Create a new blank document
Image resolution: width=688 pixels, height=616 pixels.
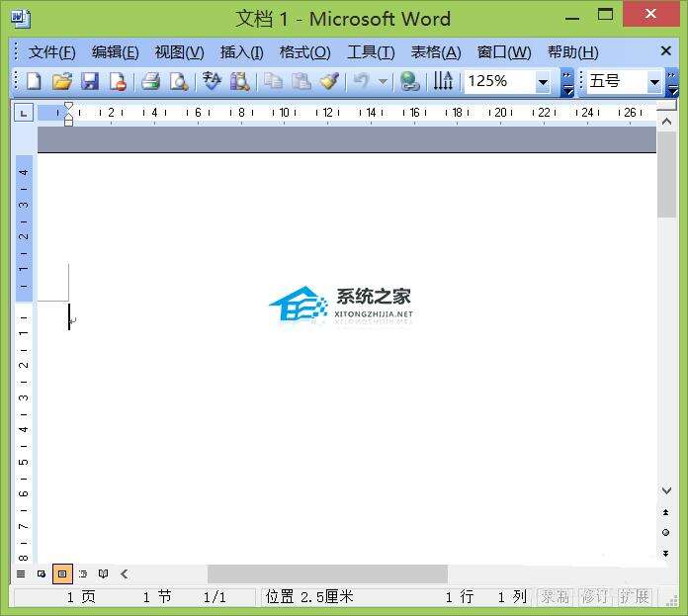pyautogui.click(x=34, y=81)
